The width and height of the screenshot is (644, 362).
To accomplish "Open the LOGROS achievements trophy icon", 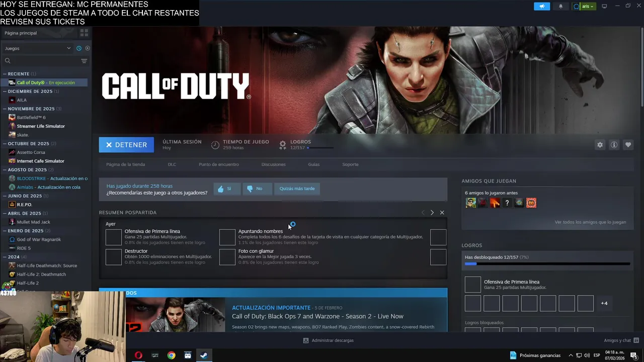I will click(x=283, y=145).
